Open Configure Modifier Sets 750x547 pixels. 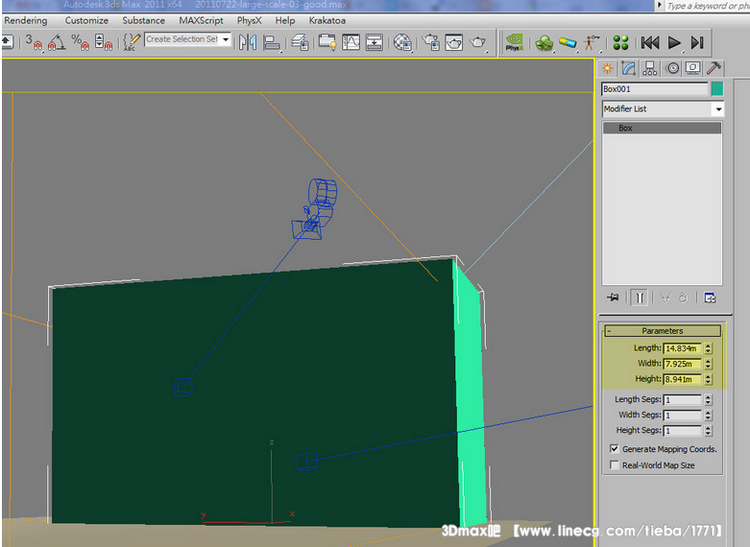[x=710, y=298]
